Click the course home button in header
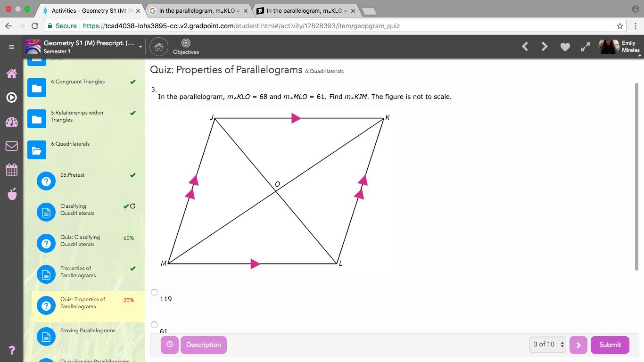 pyautogui.click(x=159, y=47)
